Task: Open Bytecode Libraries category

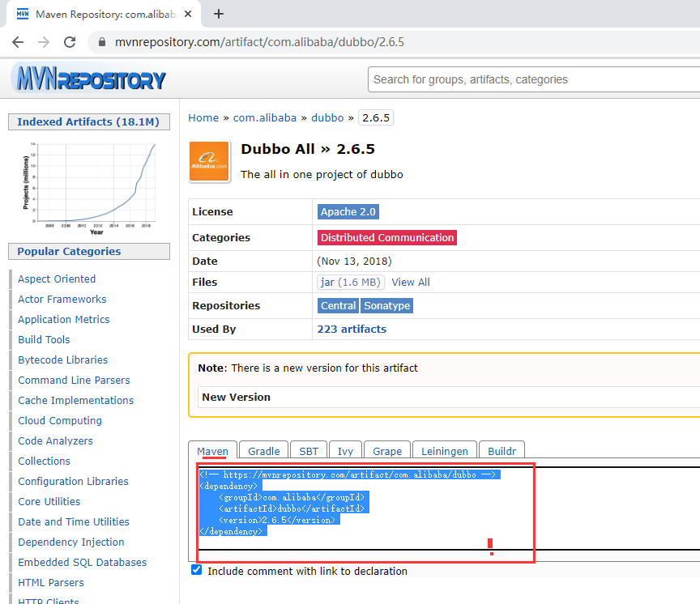Action: (x=63, y=359)
